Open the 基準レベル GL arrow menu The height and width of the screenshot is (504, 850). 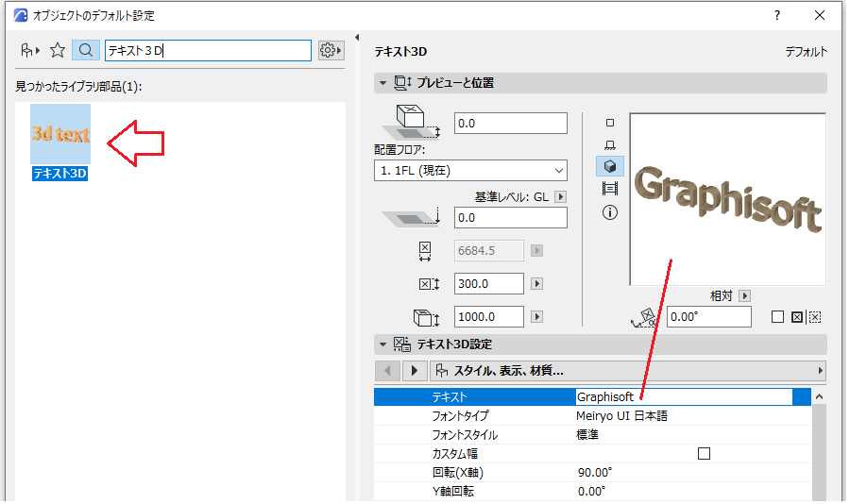tap(560, 196)
